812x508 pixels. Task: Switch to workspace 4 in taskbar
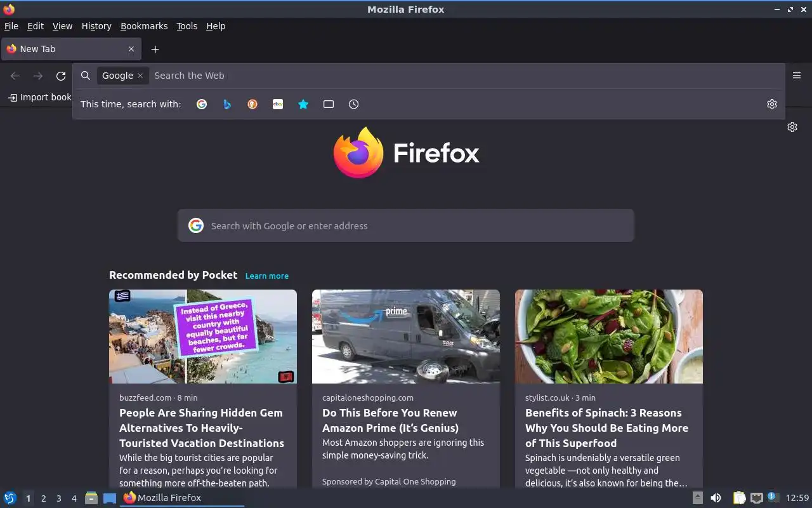tap(74, 498)
